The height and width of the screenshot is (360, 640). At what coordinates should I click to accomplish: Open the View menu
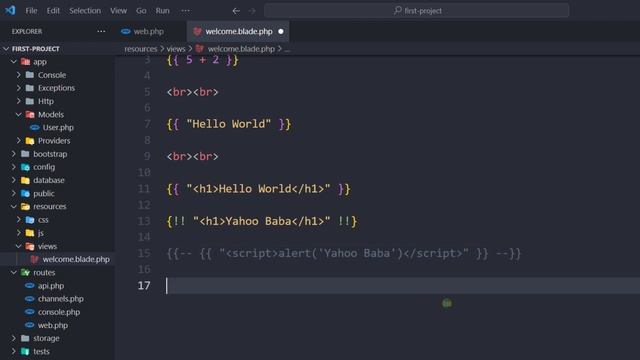point(118,11)
